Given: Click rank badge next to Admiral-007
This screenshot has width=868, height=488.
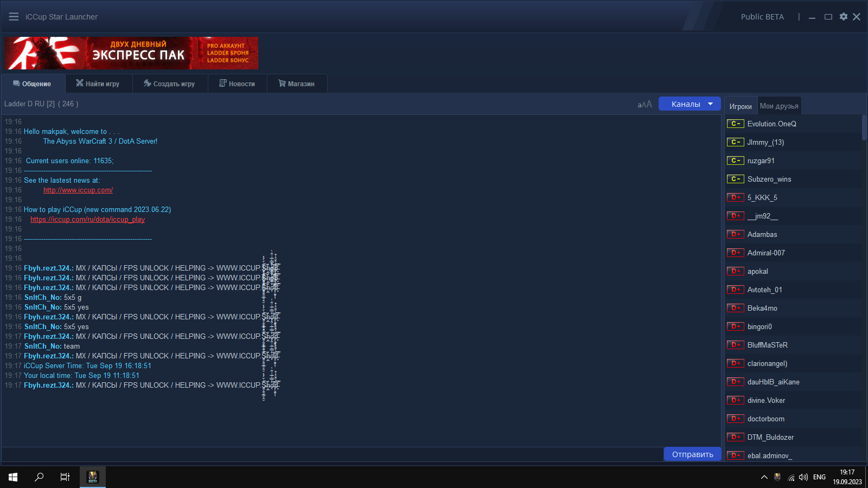Looking at the screenshot, I should click(x=735, y=253).
